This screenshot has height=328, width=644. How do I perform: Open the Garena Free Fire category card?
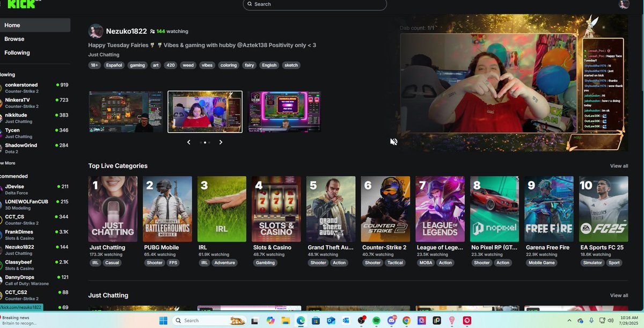click(x=549, y=209)
